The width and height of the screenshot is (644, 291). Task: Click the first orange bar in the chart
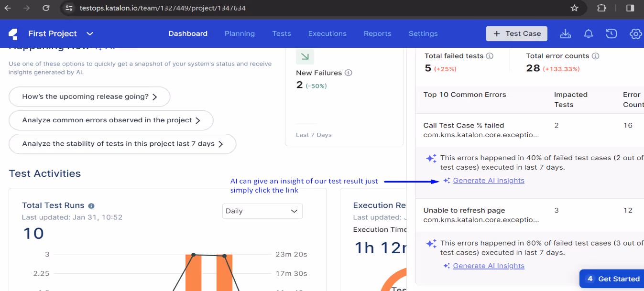point(194,272)
